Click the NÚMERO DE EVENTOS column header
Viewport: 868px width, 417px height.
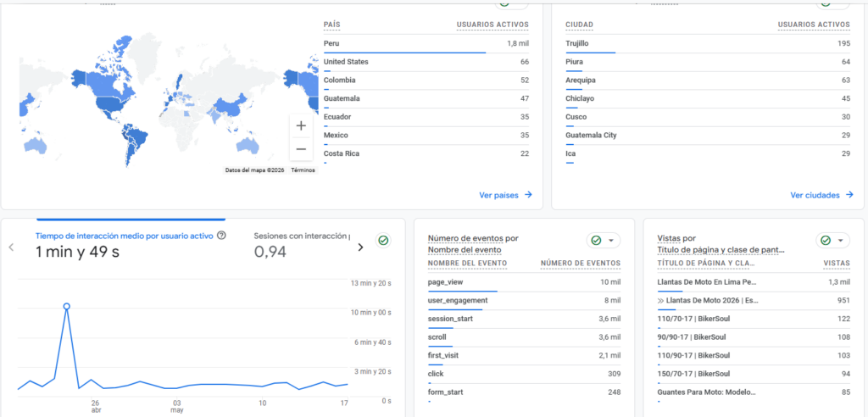click(x=581, y=263)
